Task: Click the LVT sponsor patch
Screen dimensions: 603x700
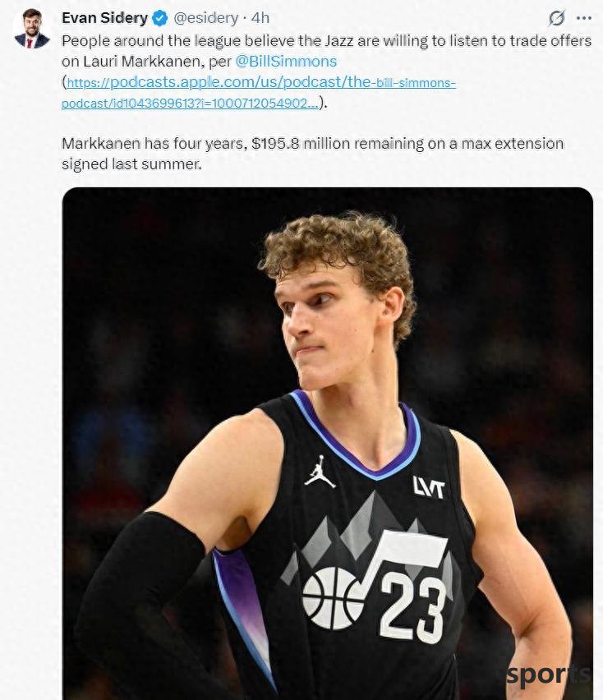Action: 429,487
